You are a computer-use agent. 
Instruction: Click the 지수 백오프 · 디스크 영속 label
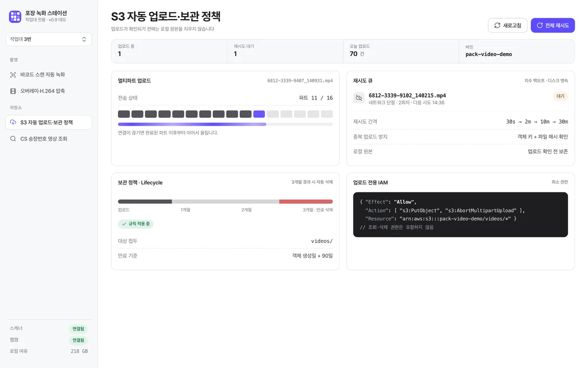click(546, 80)
